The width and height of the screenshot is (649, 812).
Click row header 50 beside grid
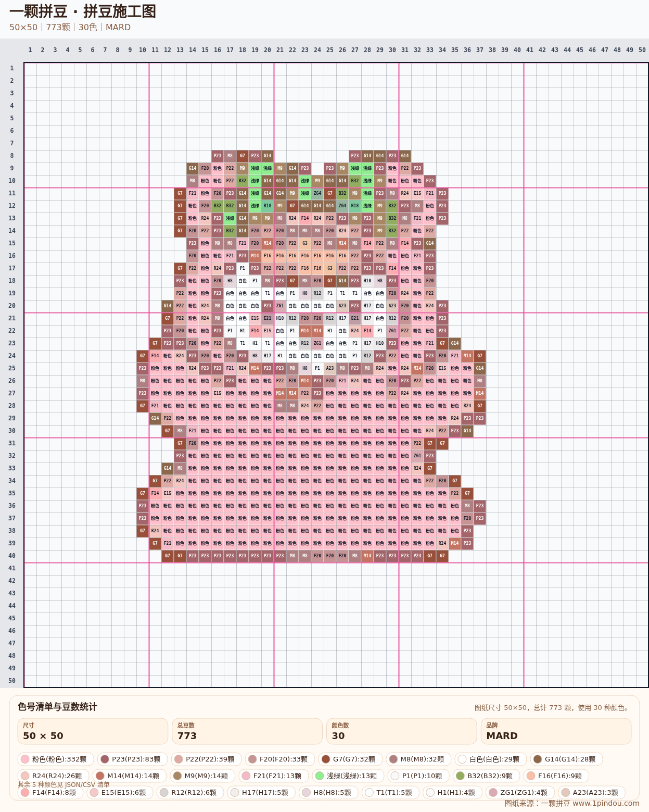(11, 681)
